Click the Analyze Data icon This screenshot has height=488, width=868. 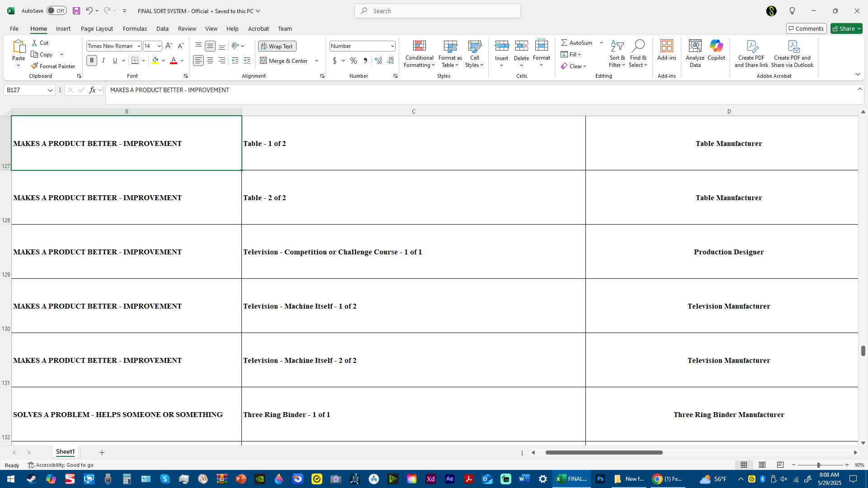[x=695, y=46]
